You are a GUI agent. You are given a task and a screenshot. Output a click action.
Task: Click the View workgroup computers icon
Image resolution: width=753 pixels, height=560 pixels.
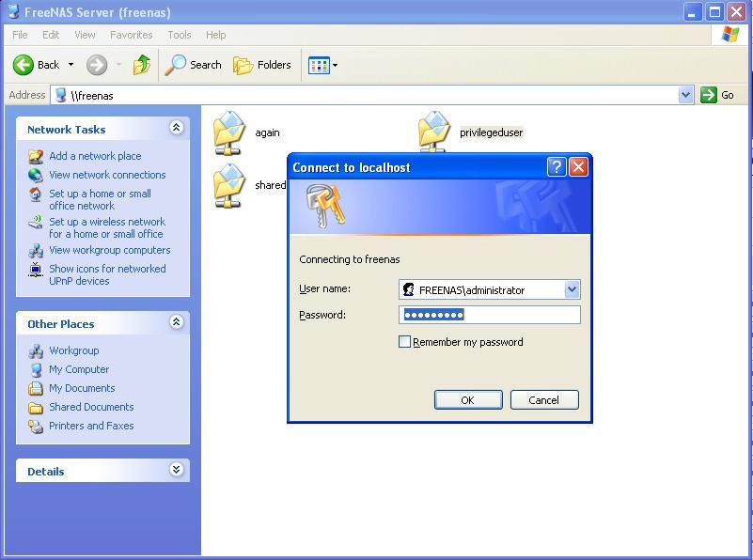[x=36, y=250]
